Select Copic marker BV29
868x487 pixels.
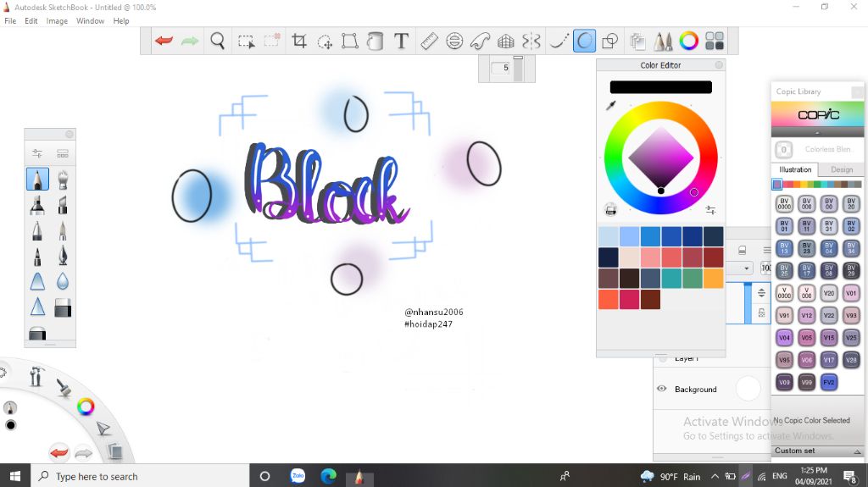851,271
